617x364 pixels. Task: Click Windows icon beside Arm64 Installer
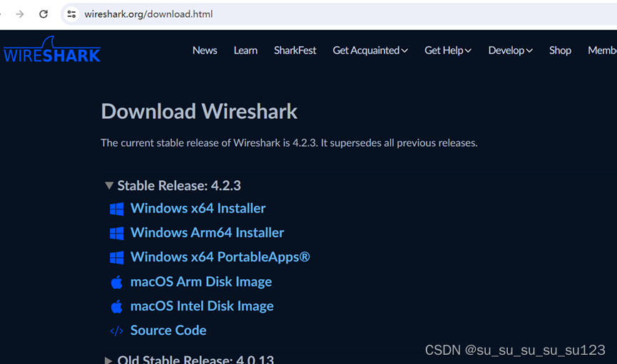click(116, 234)
